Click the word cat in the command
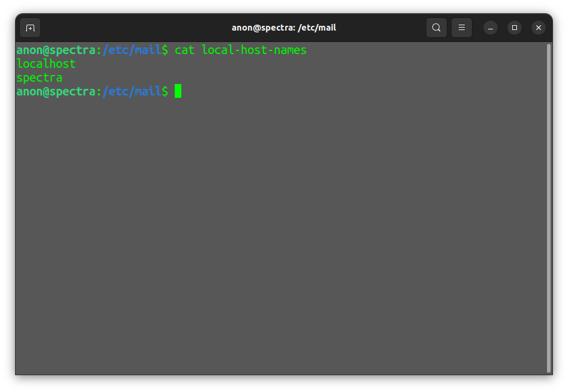 [184, 50]
